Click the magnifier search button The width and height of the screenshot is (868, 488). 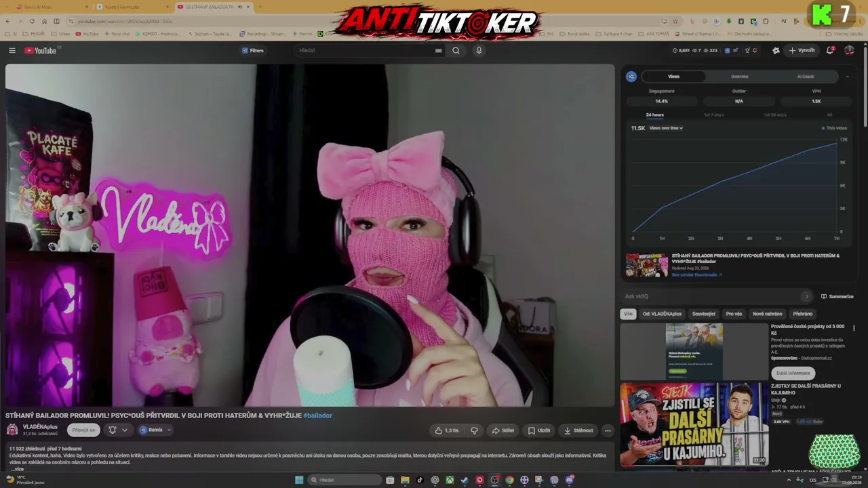pos(456,50)
